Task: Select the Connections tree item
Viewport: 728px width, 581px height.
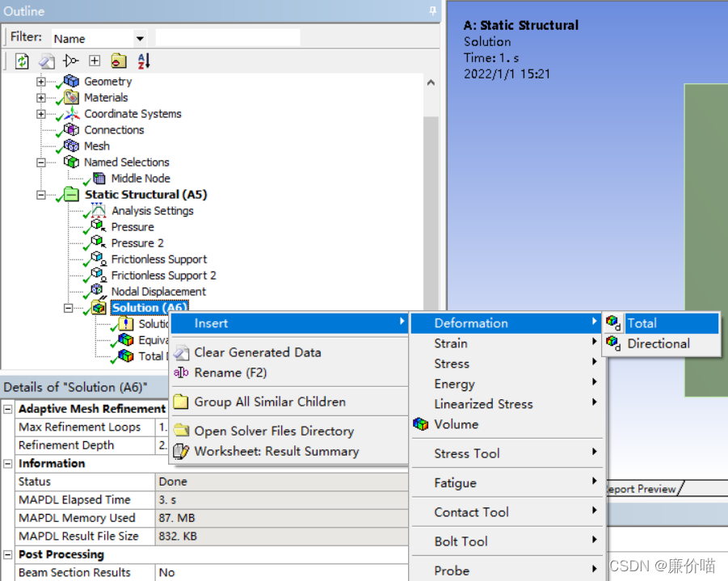Action: 114,130
